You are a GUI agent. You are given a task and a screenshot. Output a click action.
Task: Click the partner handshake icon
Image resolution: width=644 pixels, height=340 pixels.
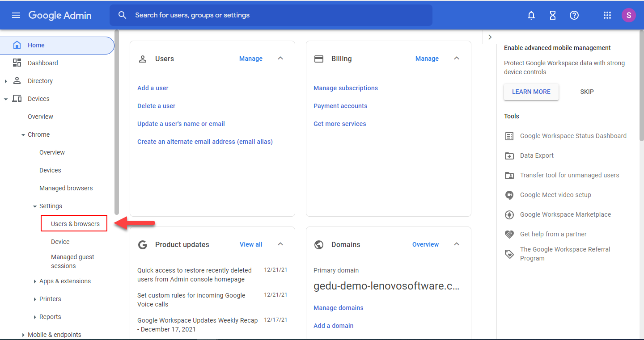click(509, 235)
